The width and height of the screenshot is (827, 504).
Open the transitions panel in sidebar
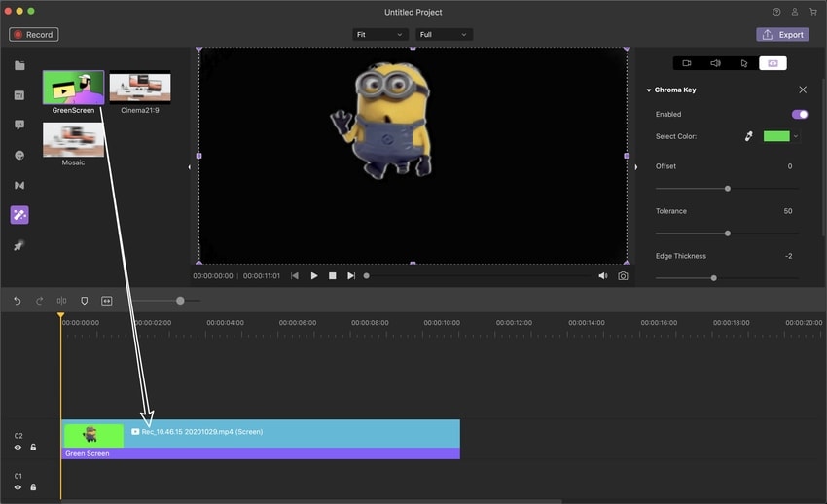click(19, 185)
